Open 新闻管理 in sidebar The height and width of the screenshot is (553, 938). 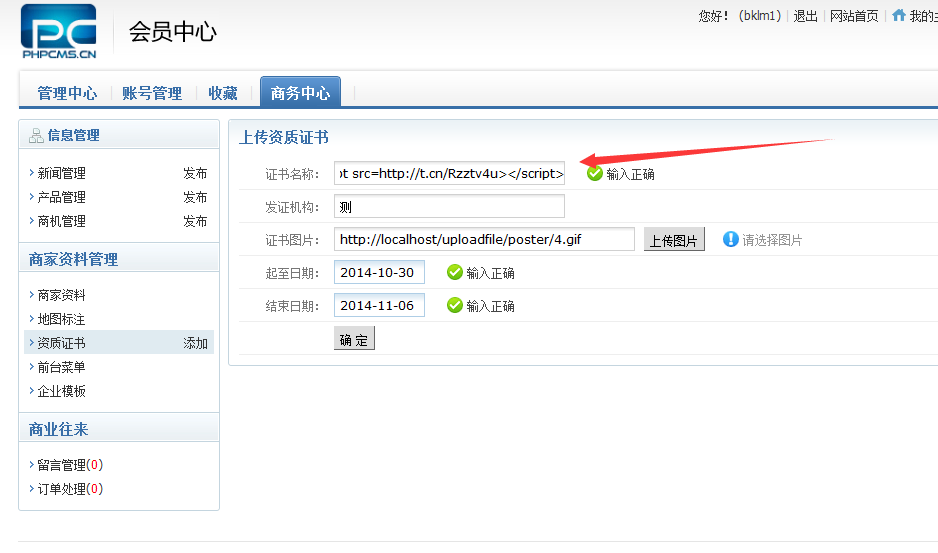coord(62,174)
